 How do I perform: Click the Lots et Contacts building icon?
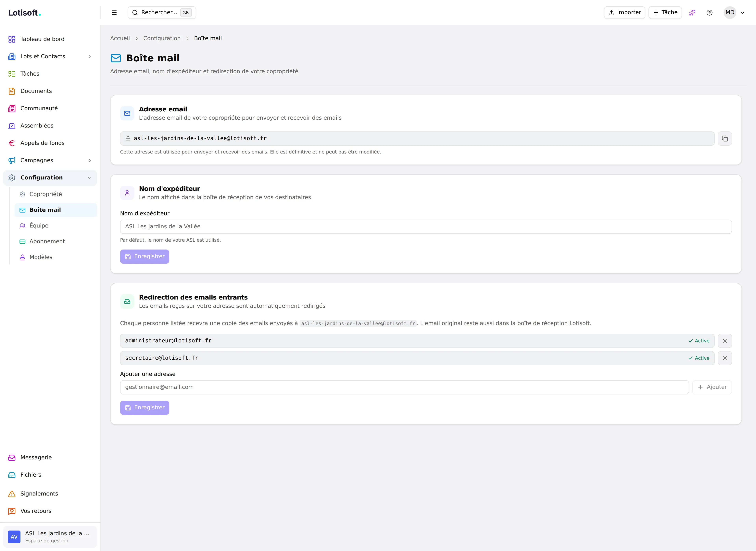tap(12, 56)
